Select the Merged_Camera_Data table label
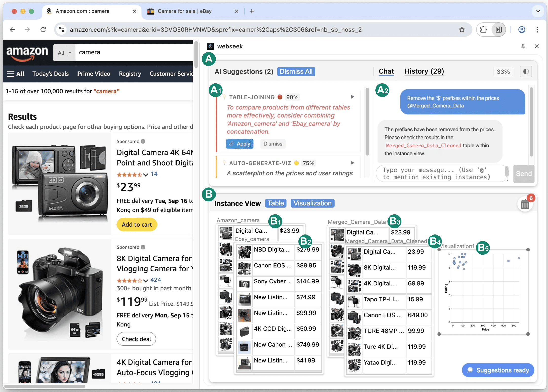548x392 pixels. click(357, 222)
